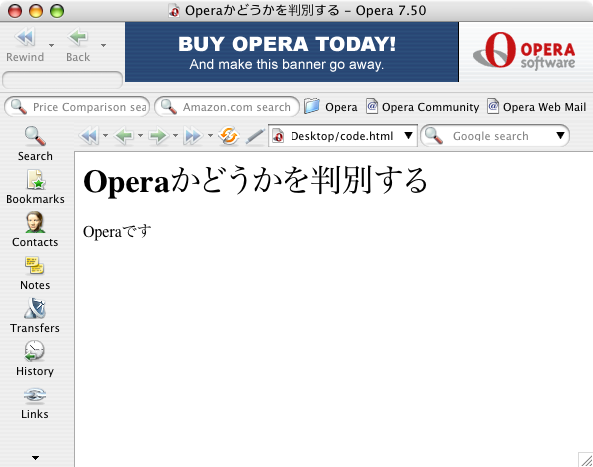Click the green zoom window button
Viewport: 593px width, 467px height.
coord(57,11)
